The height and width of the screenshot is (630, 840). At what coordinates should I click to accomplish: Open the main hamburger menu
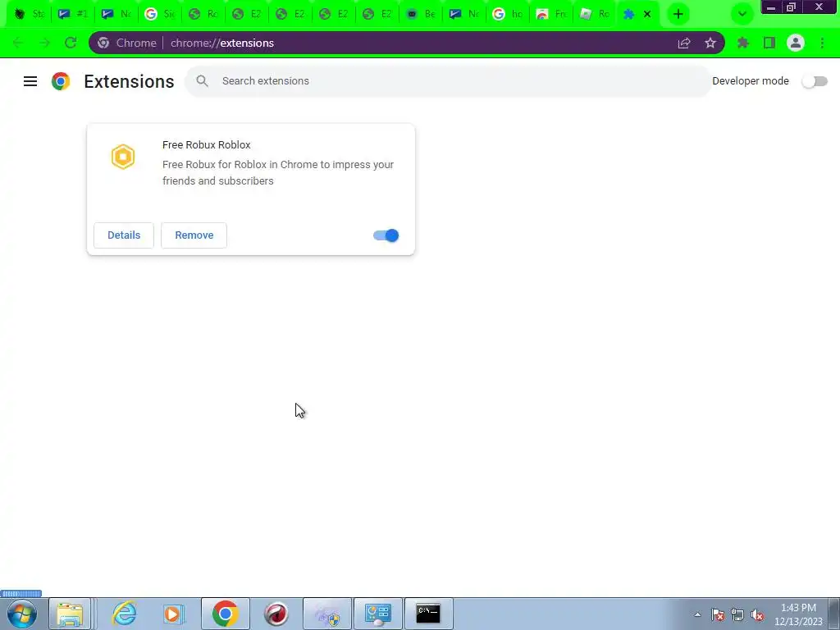(x=30, y=81)
